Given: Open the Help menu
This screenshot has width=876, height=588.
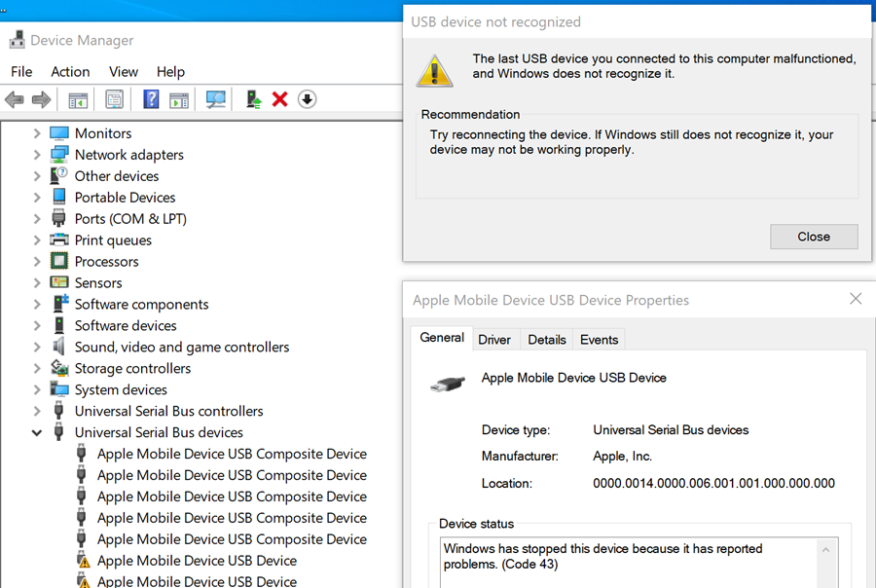Looking at the screenshot, I should click(x=170, y=71).
